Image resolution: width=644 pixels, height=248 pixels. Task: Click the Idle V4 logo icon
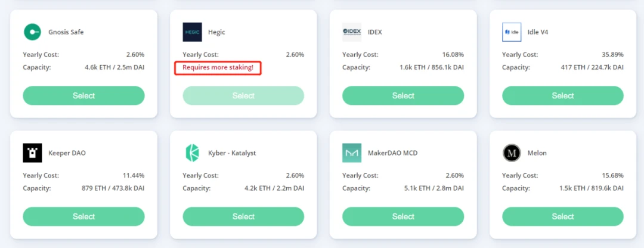click(x=512, y=32)
